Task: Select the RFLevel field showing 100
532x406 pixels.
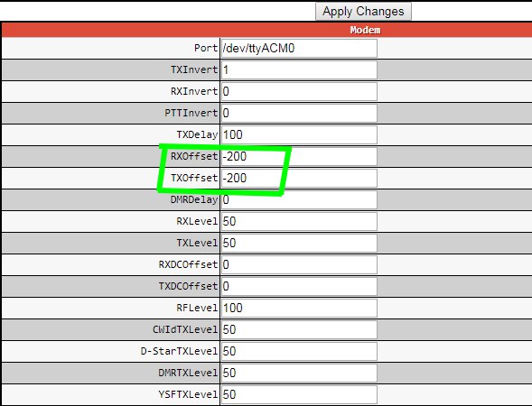Action: pos(299,308)
